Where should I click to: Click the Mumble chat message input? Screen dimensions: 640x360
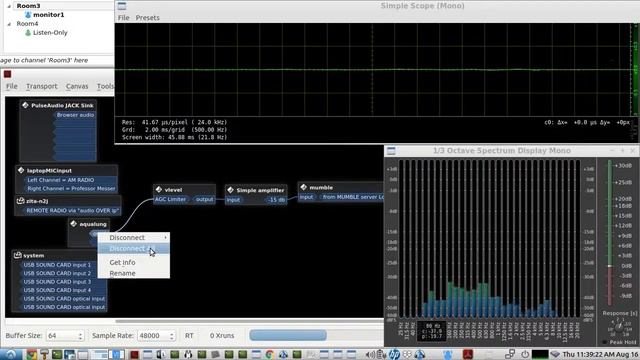click(x=57, y=60)
